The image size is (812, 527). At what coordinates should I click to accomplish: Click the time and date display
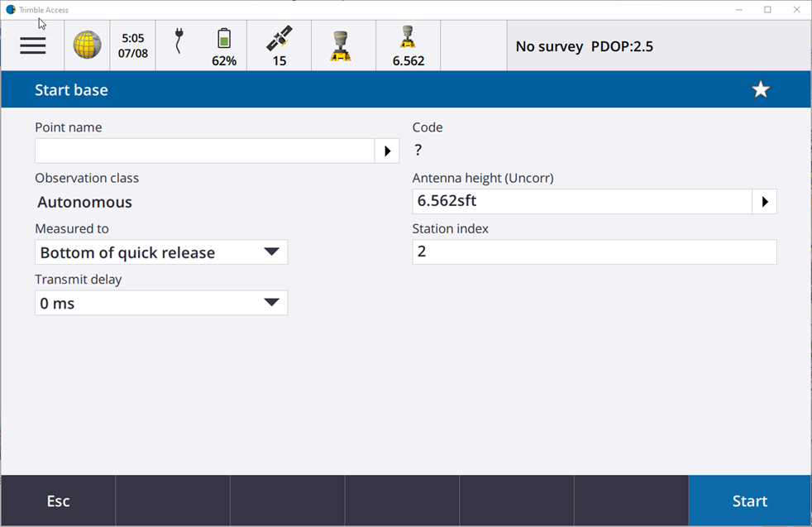pos(132,46)
